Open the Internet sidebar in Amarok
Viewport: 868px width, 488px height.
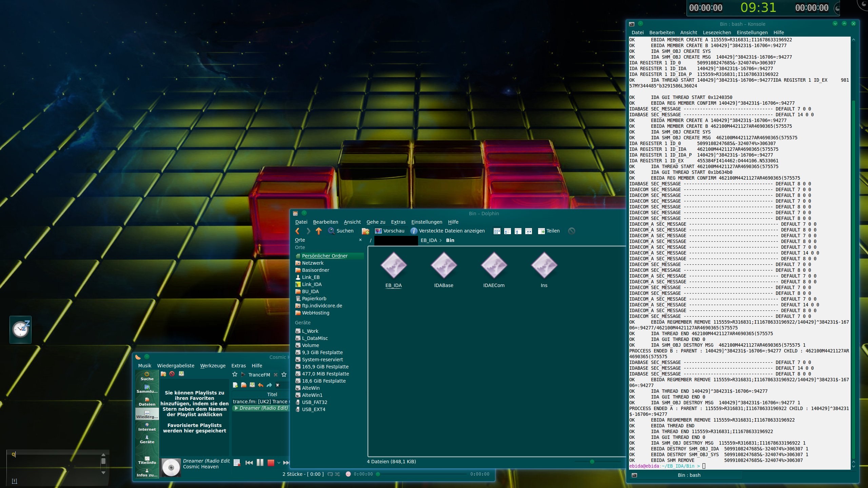point(147,427)
